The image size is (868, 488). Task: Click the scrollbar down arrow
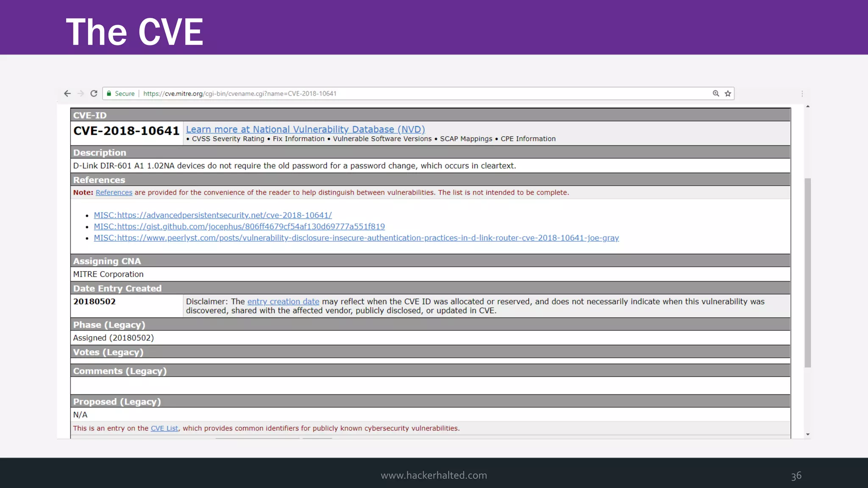click(x=808, y=434)
